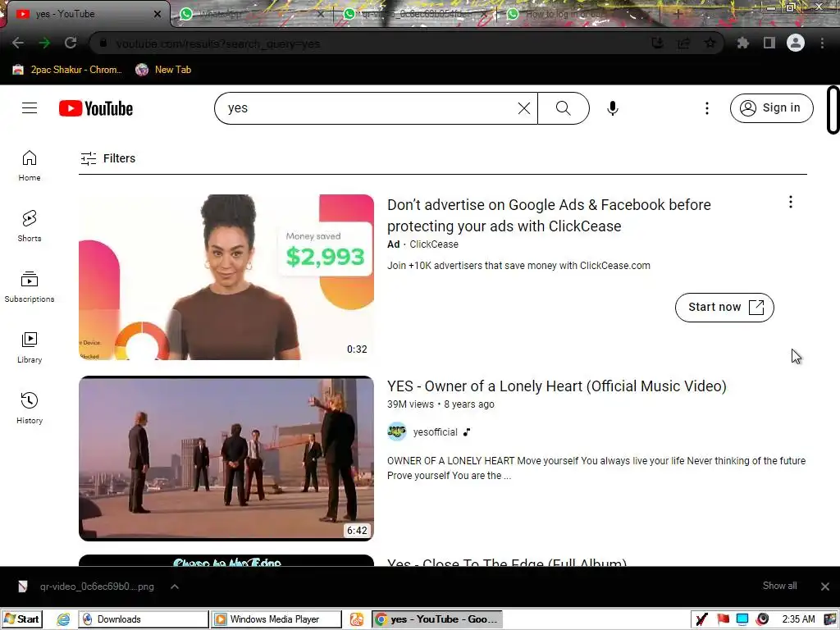Open the Home sidebar item
Viewport: 840px width, 630px height.
pyautogui.click(x=30, y=166)
